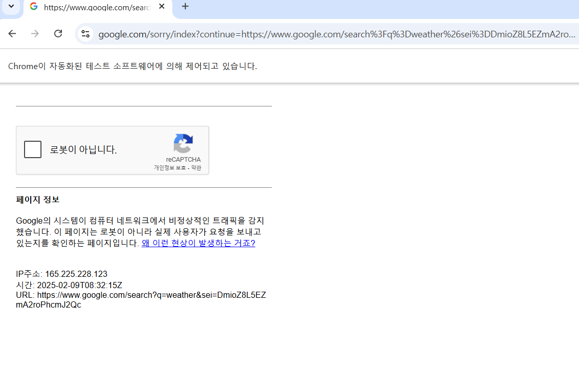Click the browser forward arrow
The width and height of the screenshot is (579, 392).
point(35,34)
